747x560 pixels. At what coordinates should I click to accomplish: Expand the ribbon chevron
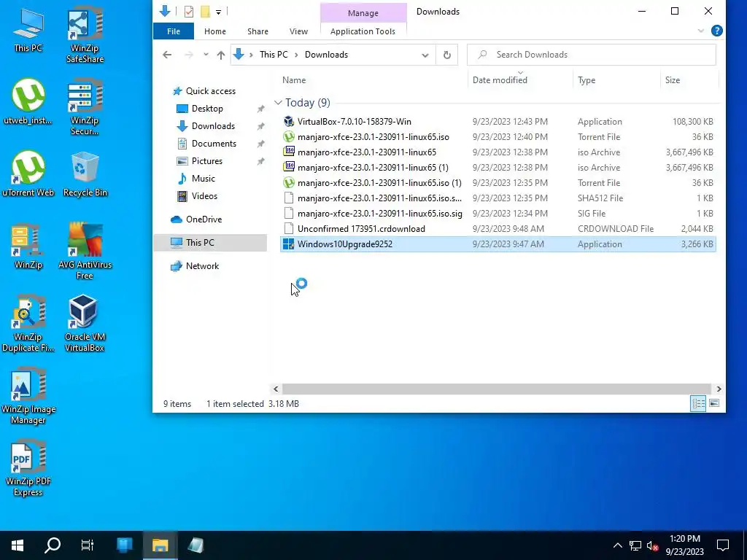(701, 31)
